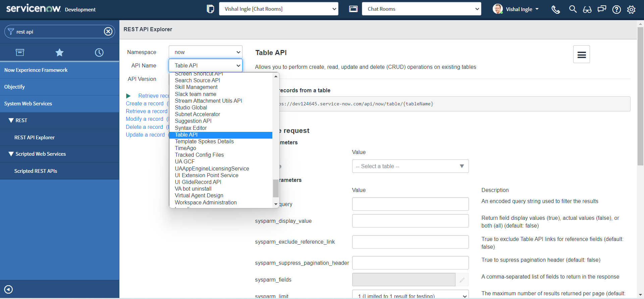Select Template Spokes Details option
644x299 pixels.
221,141
